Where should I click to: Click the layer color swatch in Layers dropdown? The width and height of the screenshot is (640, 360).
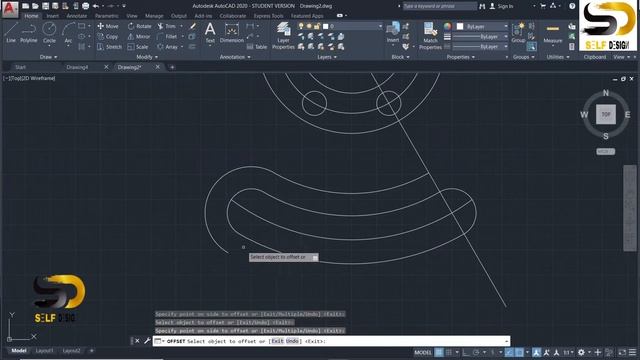click(x=325, y=26)
